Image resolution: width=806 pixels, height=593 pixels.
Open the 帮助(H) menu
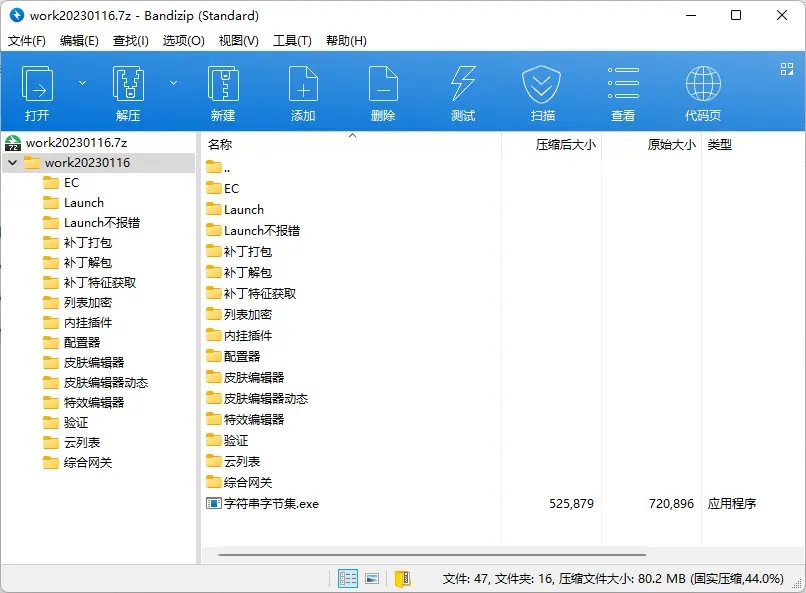tap(346, 41)
